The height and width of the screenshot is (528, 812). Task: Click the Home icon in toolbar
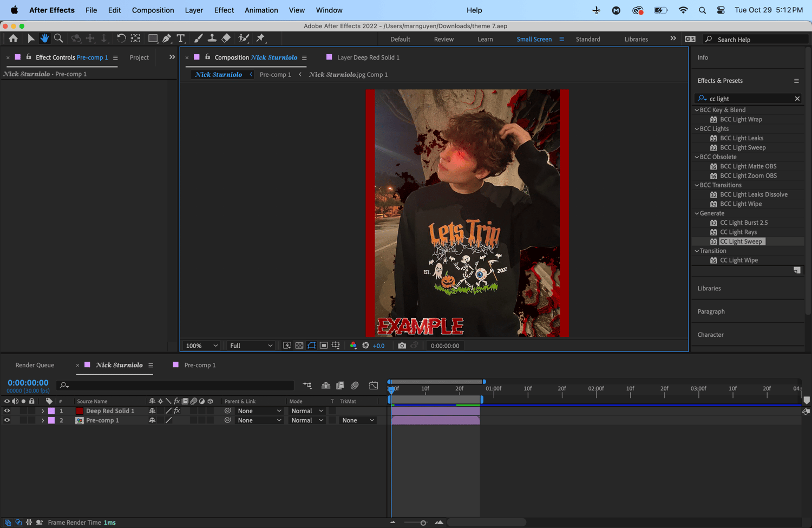13,38
